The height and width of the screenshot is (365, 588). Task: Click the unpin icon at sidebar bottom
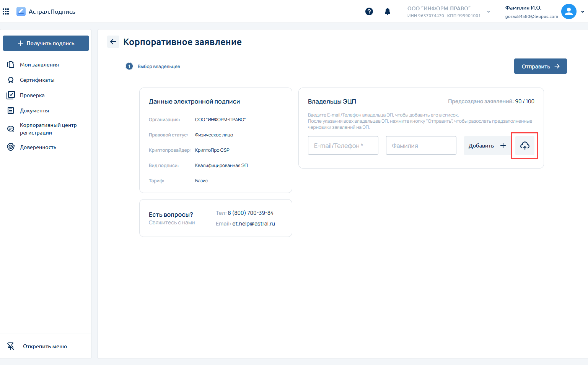(x=11, y=346)
